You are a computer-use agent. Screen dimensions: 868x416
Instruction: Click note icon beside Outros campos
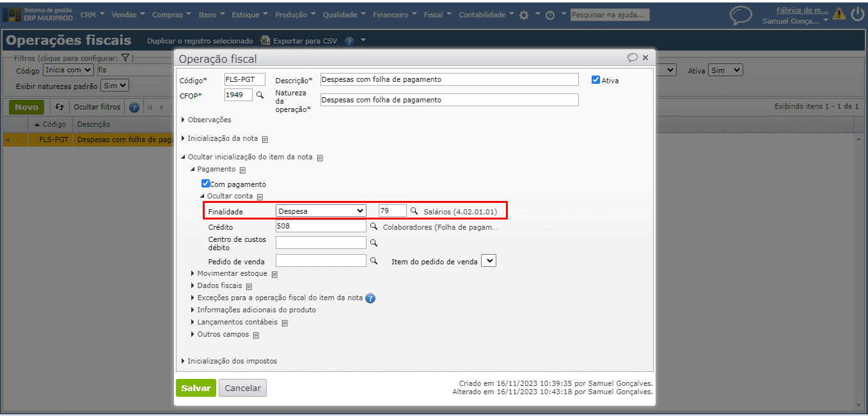click(256, 335)
